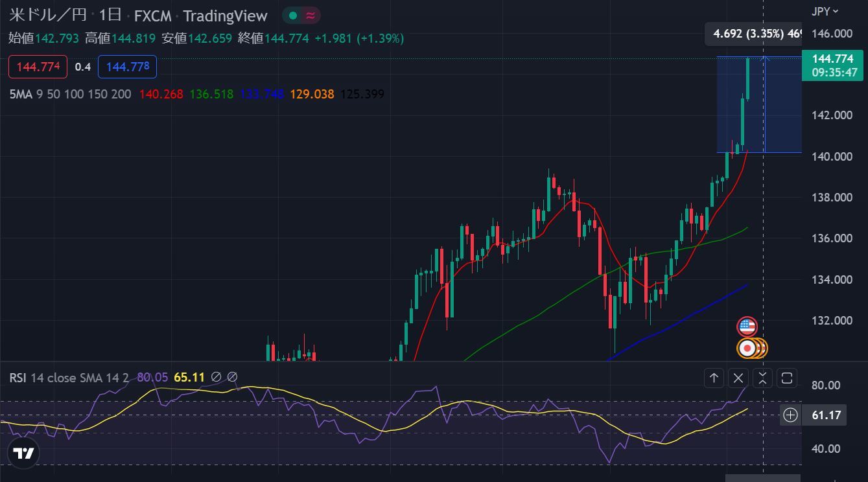Collapse the RSI pane

tap(762, 378)
